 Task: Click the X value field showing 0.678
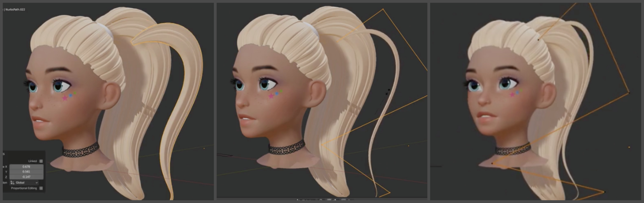point(26,167)
